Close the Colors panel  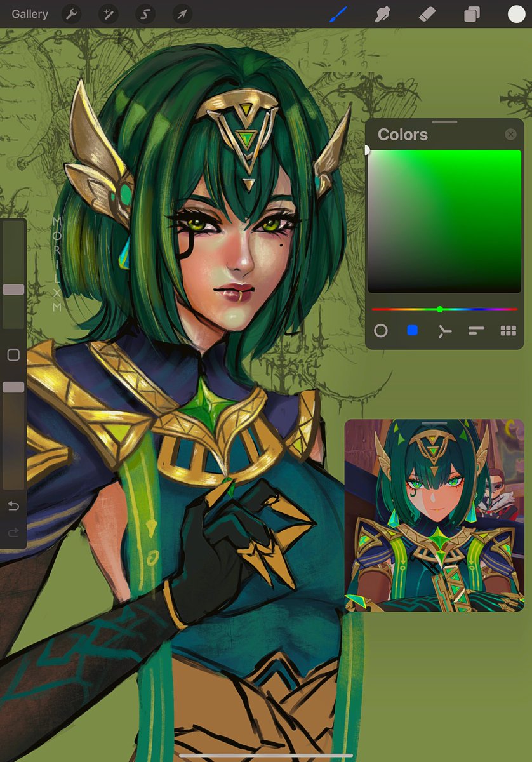tap(510, 135)
